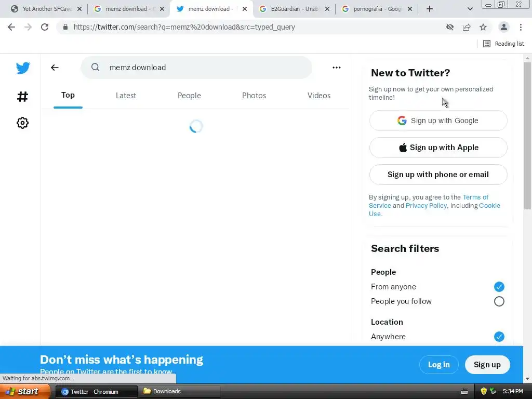Sign up with Apple
This screenshot has height=399, width=532.
tap(438, 148)
